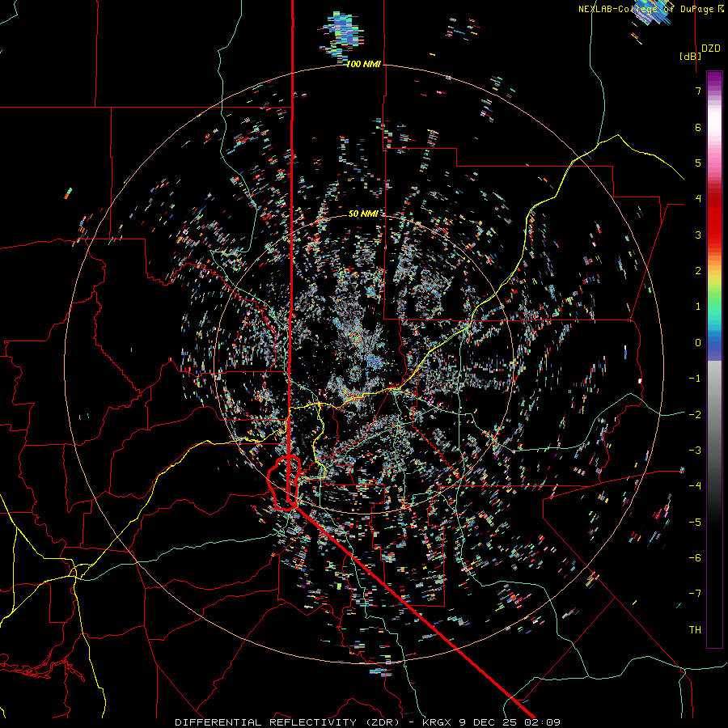
Task: Click the DZD product label above the scale
Action: click(x=711, y=49)
